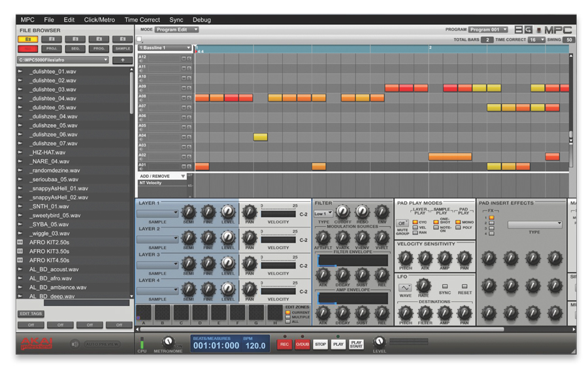Select One-Shot sample play mode

point(436,222)
